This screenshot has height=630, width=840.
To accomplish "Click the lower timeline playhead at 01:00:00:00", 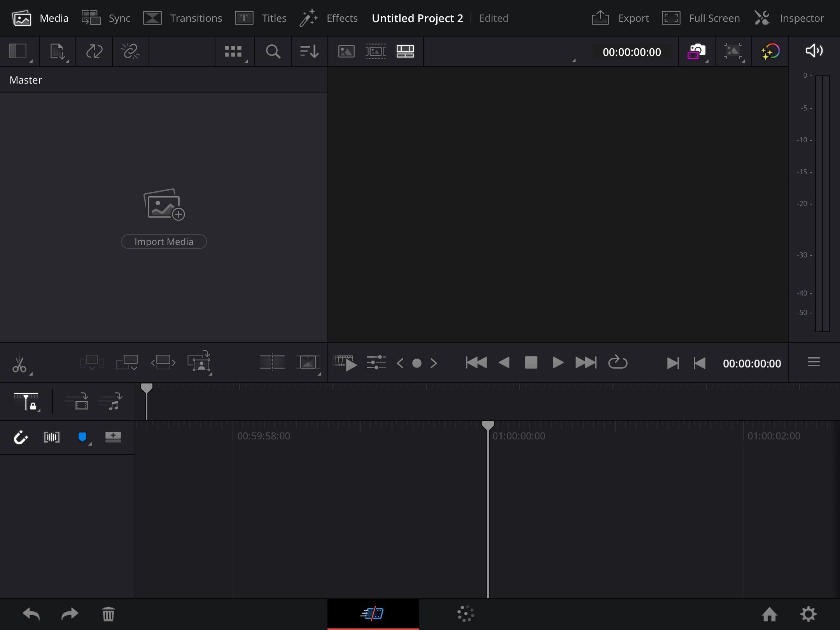I will click(x=488, y=425).
